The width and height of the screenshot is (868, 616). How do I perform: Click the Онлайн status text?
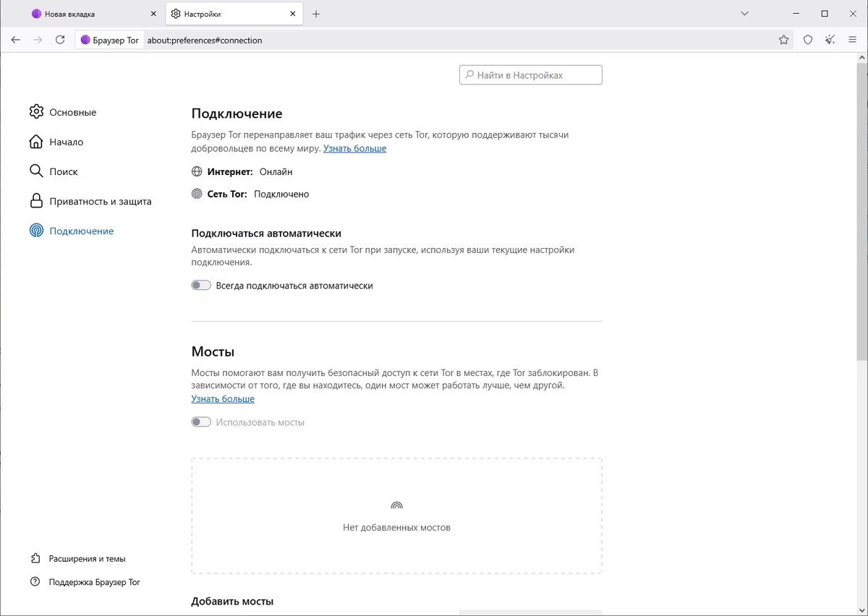tap(276, 171)
